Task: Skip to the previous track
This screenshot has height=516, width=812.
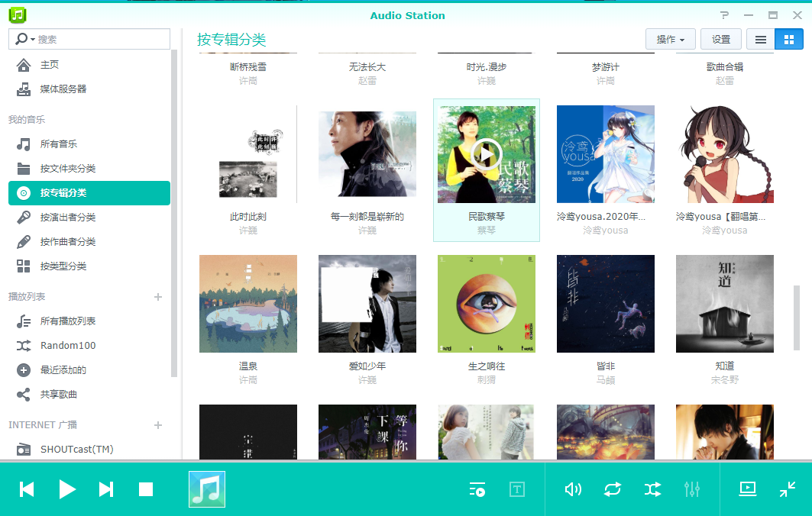Action: pyautogui.click(x=27, y=489)
